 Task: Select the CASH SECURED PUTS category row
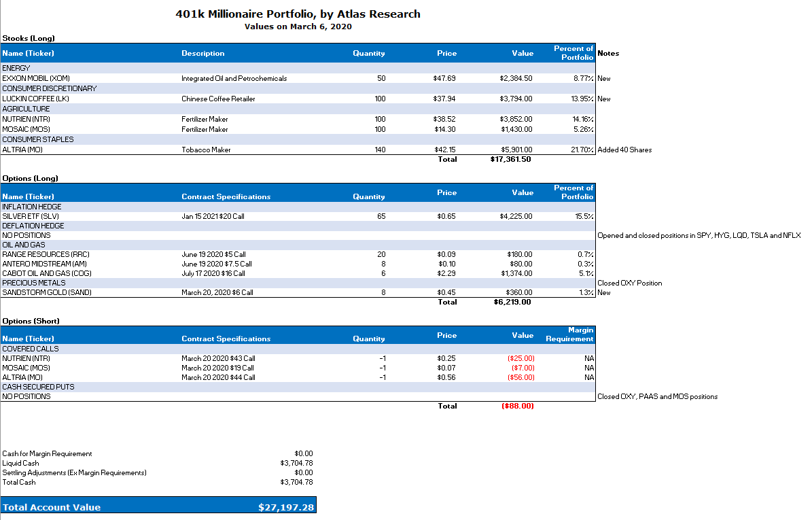(298, 387)
